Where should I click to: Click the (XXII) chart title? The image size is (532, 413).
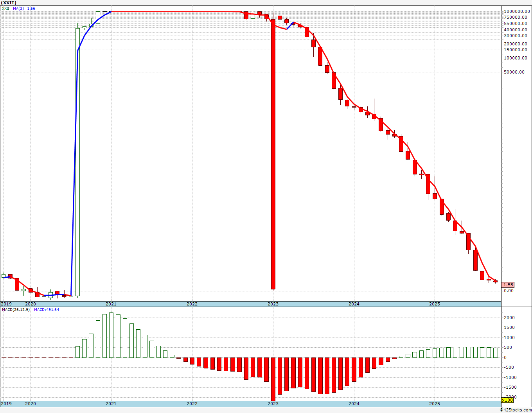pos(9,2)
